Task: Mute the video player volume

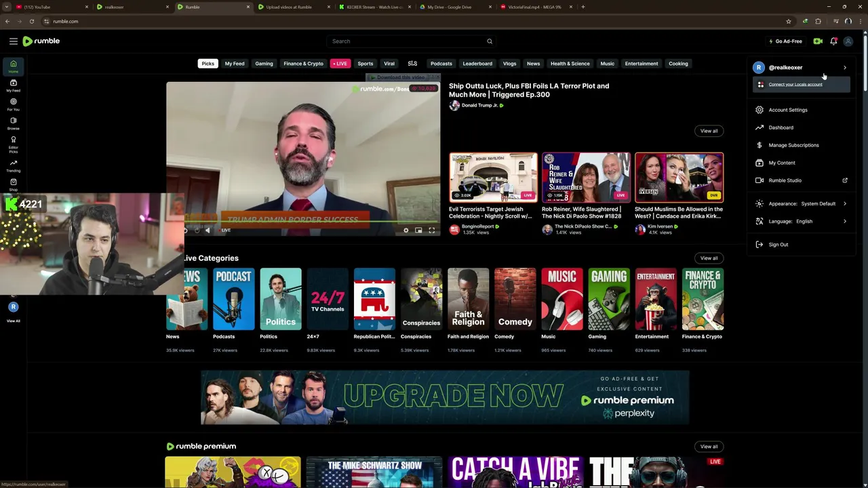Action: (208, 230)
